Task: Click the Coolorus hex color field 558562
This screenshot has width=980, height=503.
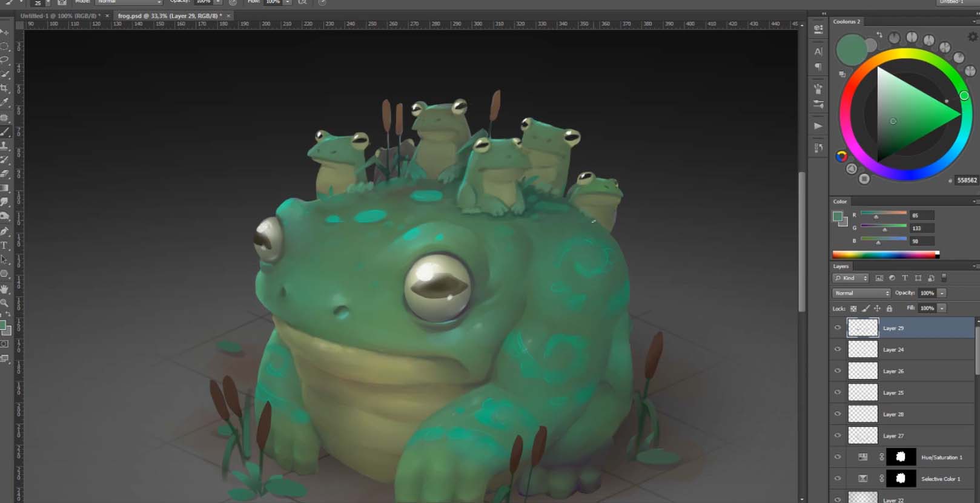Action: click(x=967, y=180)
